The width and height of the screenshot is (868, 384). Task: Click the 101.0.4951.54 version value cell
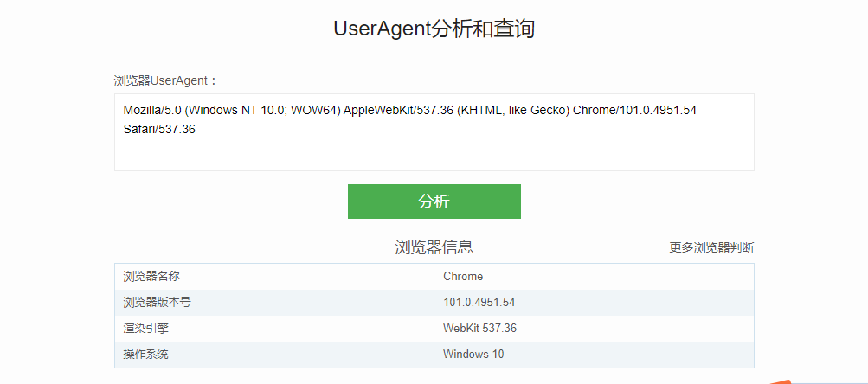click(x=479, y=303)
